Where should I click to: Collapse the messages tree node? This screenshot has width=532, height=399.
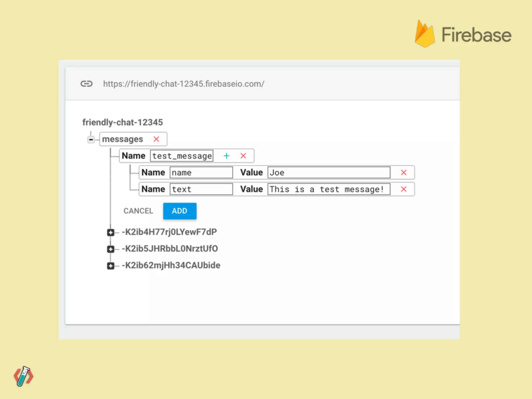click(x=91, y=139)
